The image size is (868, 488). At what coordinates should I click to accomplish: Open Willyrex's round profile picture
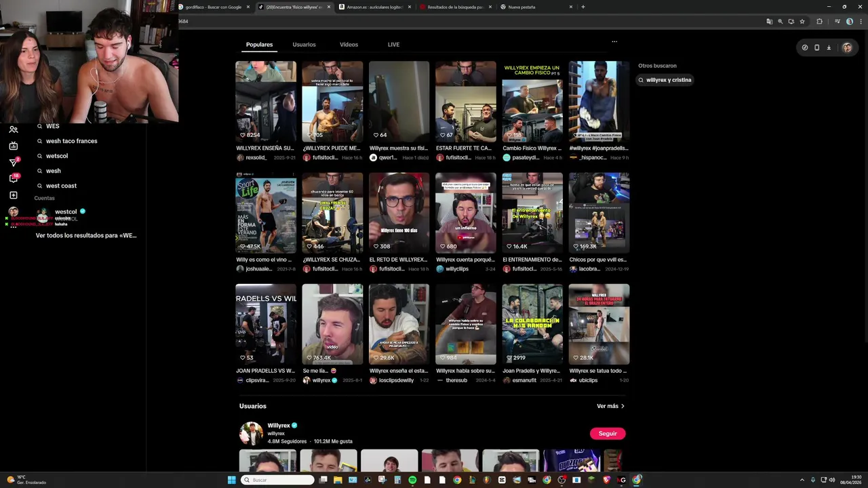click(x=251, y=434)
